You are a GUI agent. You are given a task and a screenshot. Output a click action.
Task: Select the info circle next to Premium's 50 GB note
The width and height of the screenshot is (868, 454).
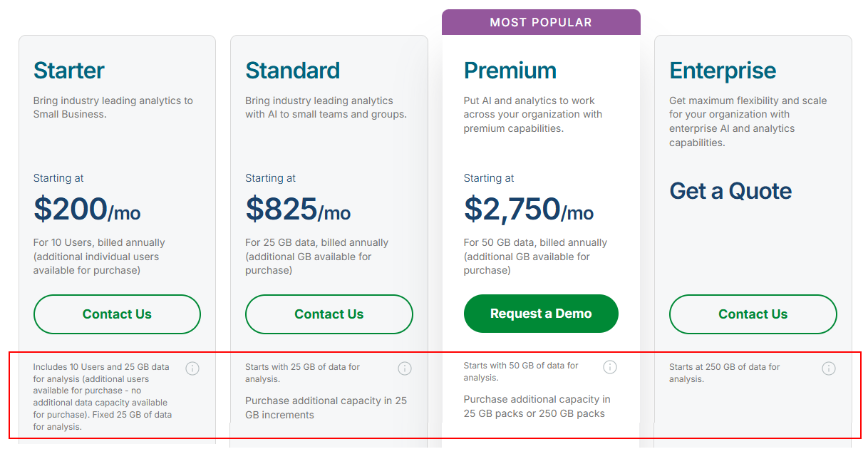[609, 366]
